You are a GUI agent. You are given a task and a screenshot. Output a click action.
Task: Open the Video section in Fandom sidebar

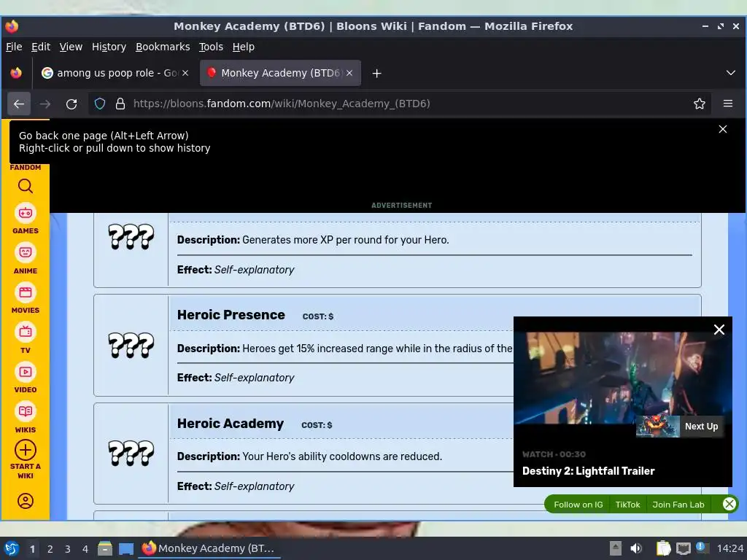point(26,378)
